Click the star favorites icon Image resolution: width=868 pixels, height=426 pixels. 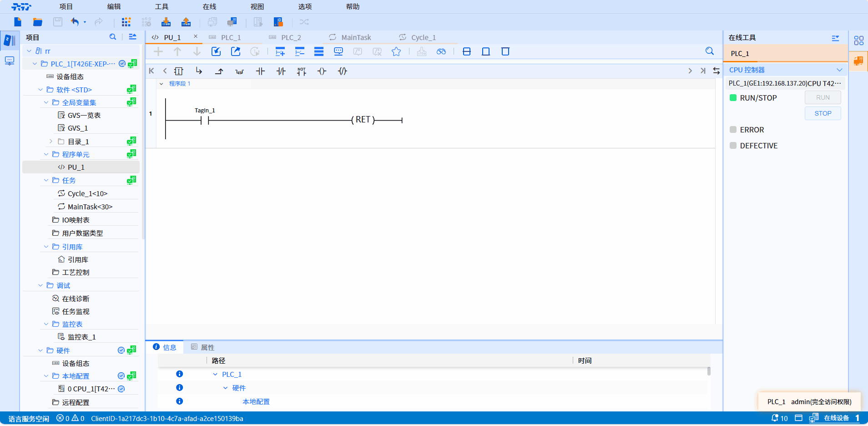pyautogui.click(x=396, y=51)
